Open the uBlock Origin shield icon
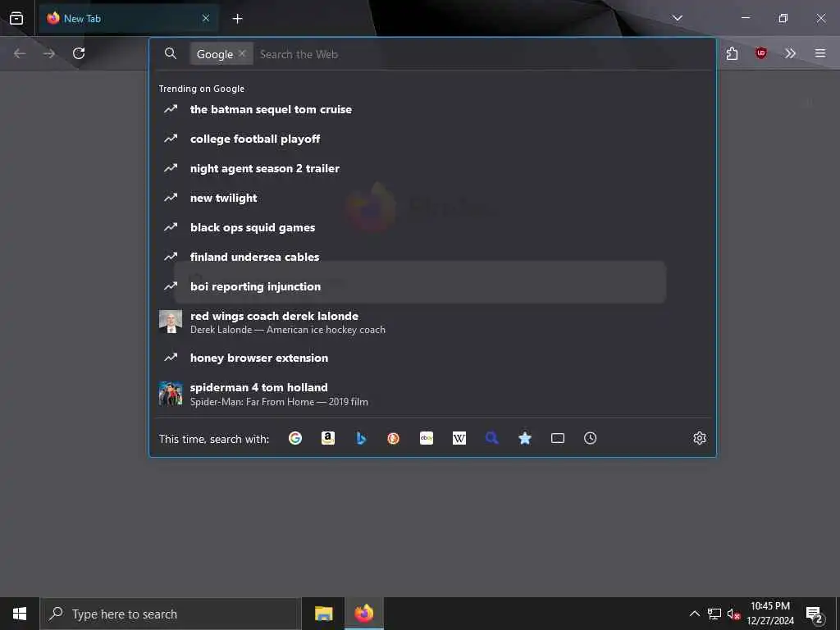This screenshot has height=630, width=840. coord(760,53)
